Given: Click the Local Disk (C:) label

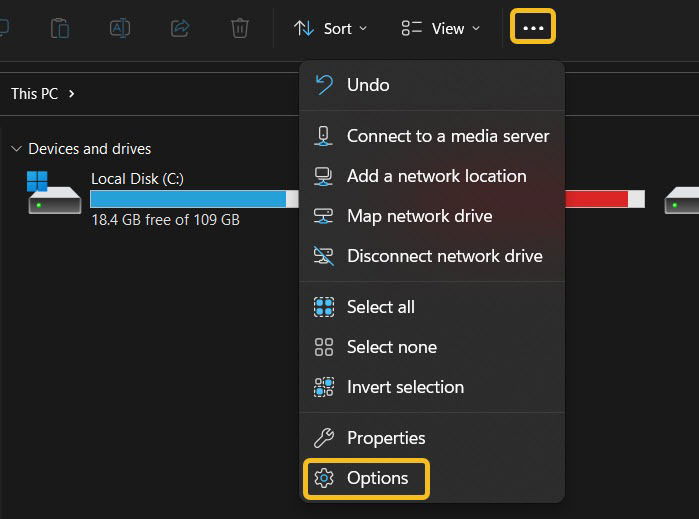Looking at the screenshot, I should click(137, 179).
